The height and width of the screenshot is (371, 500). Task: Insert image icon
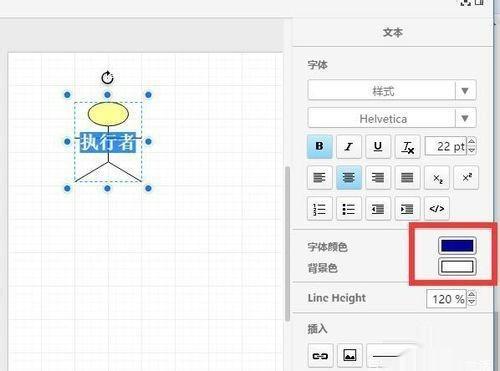click(350, 356)
